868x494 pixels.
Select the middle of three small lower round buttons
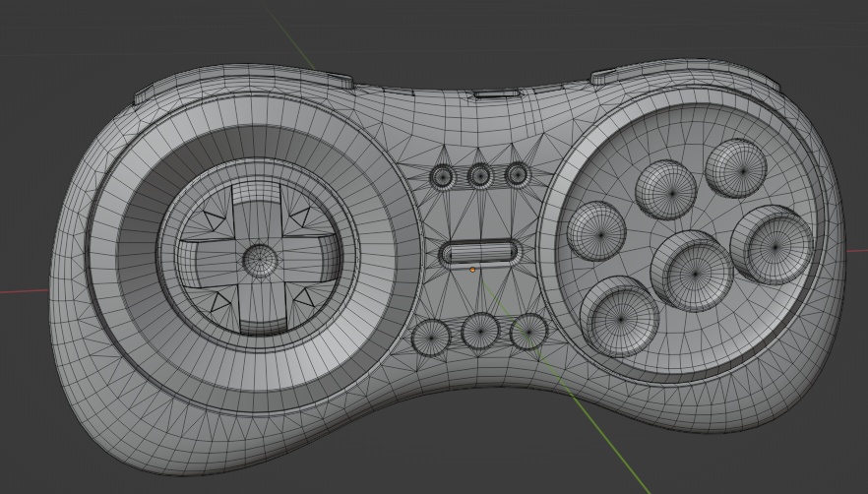pyautogui.click(x=480, y=331)
